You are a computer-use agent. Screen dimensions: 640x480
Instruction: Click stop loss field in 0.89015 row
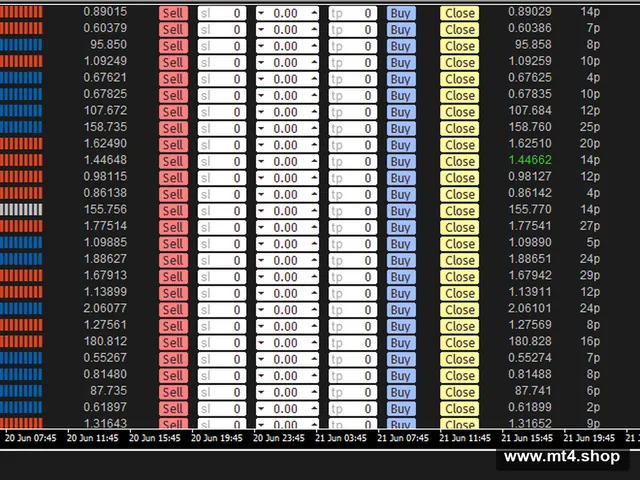coord(222,13)
